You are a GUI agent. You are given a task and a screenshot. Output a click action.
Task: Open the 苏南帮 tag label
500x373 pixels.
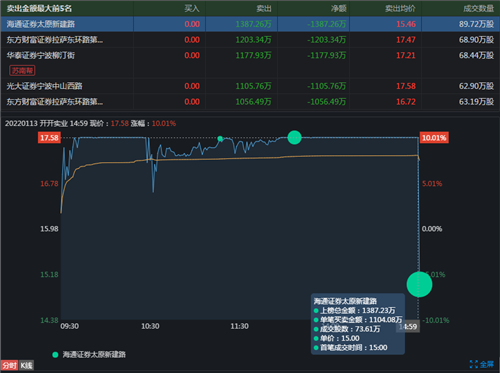click(22, 71)
